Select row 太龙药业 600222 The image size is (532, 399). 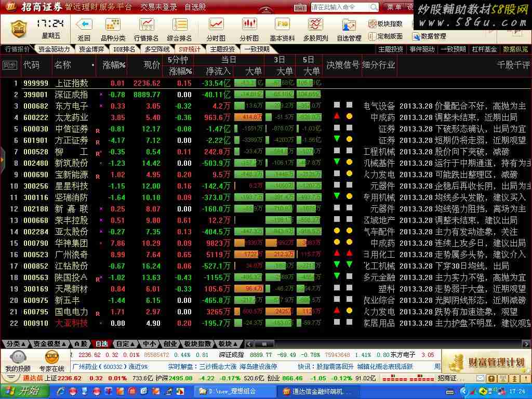pos(266,117)
